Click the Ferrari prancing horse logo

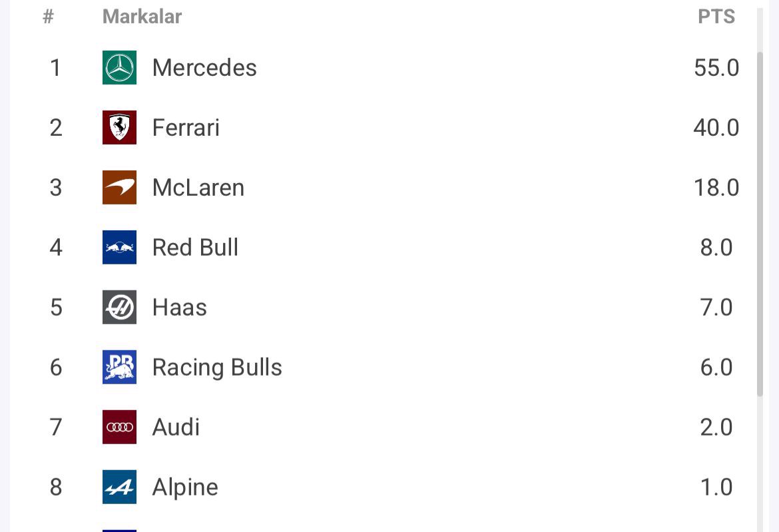pyautogui.click(x=119, y=128)
